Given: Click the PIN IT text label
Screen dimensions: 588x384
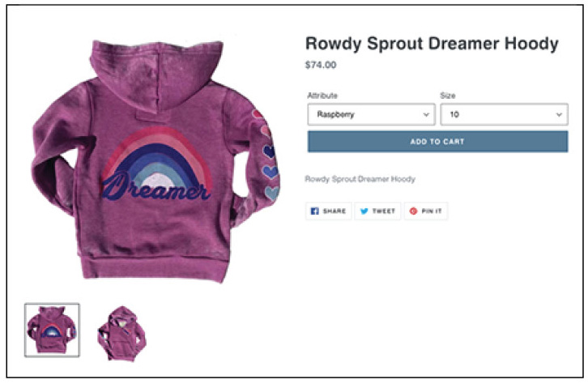Looking at the screenshot, I should click(x=432, y=211).
